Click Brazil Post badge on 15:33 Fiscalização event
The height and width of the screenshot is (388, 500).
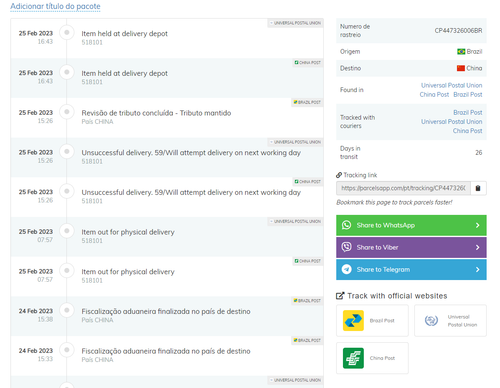[307, 340]
